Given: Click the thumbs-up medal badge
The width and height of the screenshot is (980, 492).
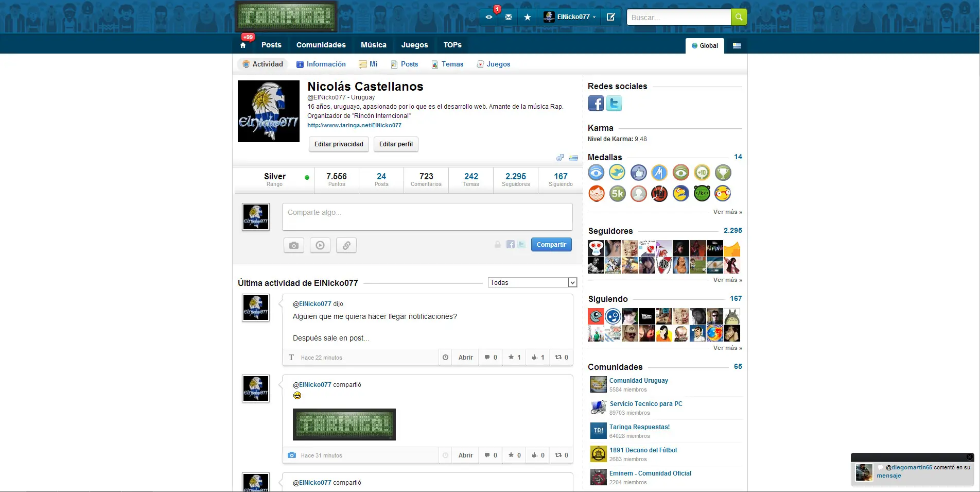Looking at the screenshot, I should click(638, 173).
